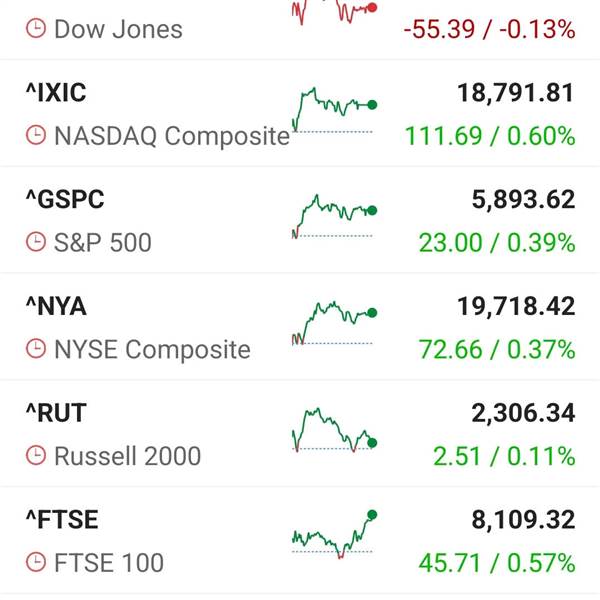Select the ^IXIC ticker symbol
This screenshot has height=600, width=600.
coord(56,93)
